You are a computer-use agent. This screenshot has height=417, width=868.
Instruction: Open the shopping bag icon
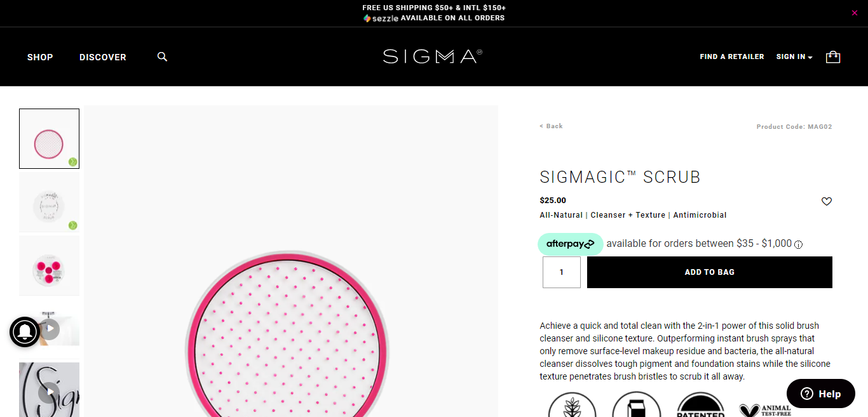(832, 57)
